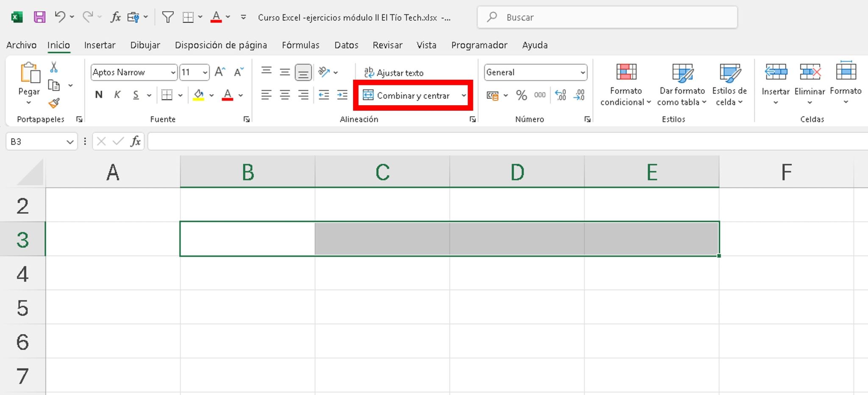Apply bold with the N icon
Viewport: 868px width, 395px height.
(98, 95)
